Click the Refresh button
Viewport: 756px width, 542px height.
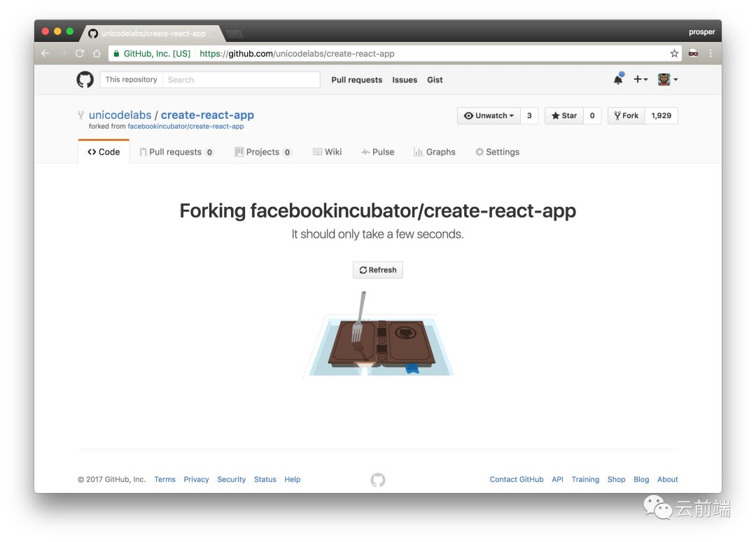[x=378, y=270]
